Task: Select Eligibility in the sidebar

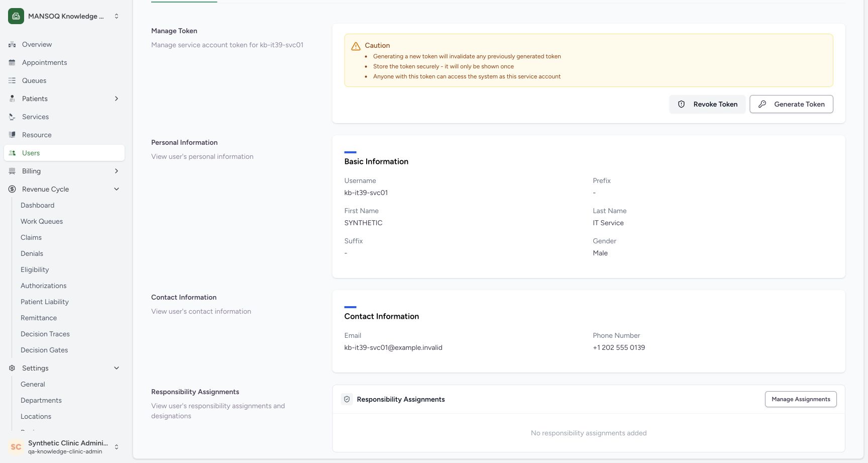Action: point(35,269)
